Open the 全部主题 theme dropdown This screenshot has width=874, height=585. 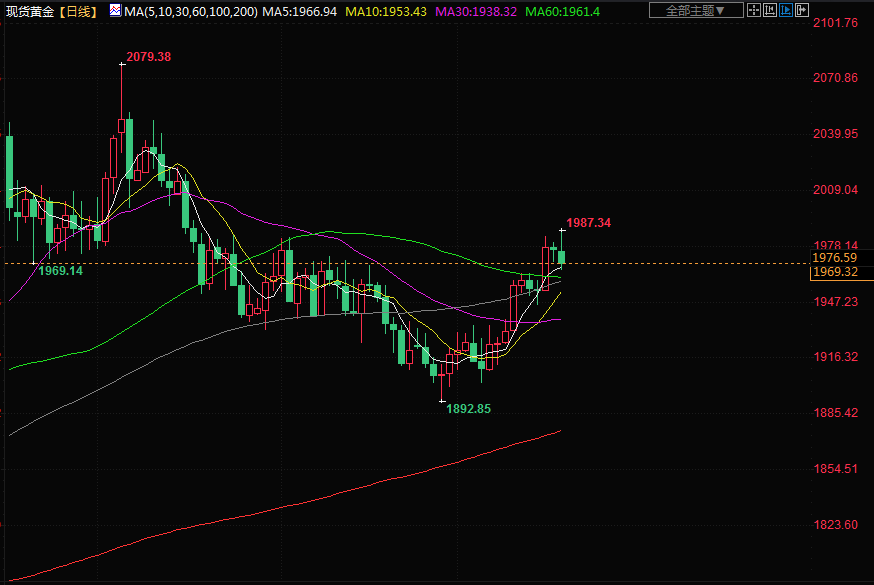pyautogui.click(x=696, y=10)
